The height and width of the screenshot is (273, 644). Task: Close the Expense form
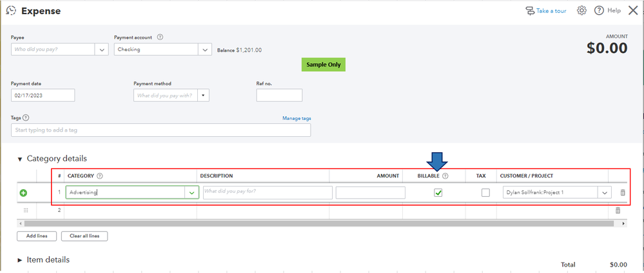[x=633, y=11]
